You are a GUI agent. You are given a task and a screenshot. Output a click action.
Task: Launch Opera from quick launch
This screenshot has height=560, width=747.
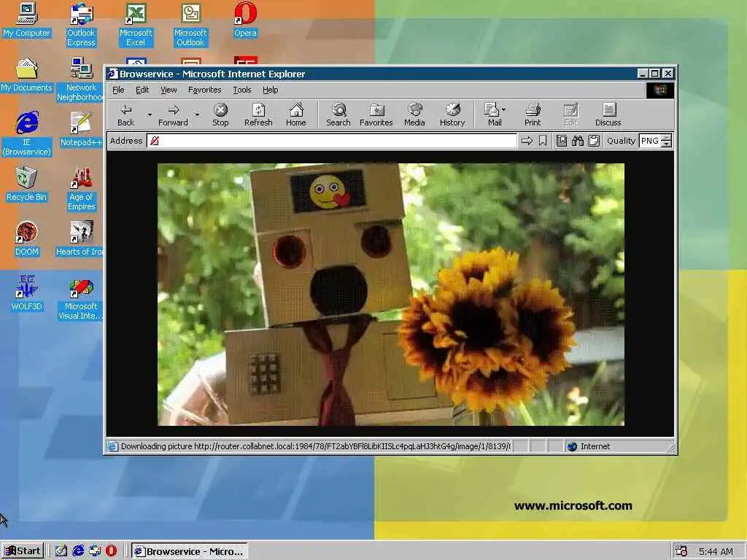click(x=111, y=551)
